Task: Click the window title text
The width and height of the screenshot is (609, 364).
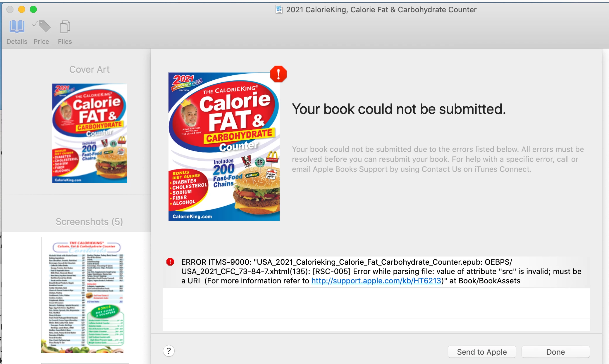Action: pos(381,10)
